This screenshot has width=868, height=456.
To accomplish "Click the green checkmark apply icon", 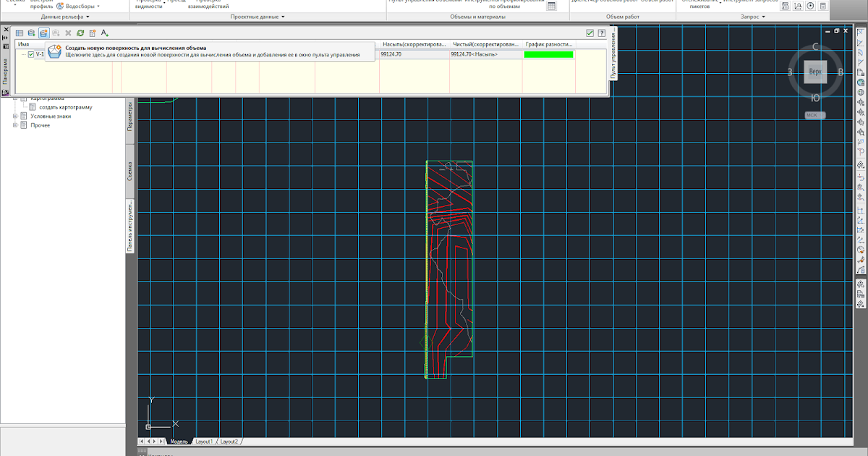I will pyautogui.click(x=590, y=33).
